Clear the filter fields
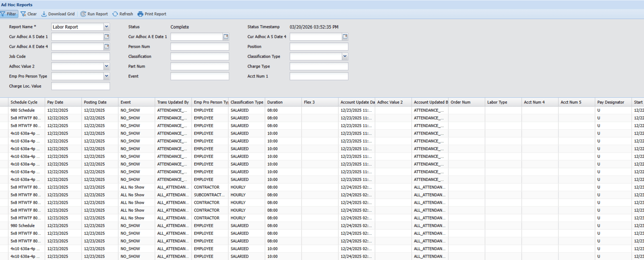This screenshot has width=644, height=260. [29, 14]
